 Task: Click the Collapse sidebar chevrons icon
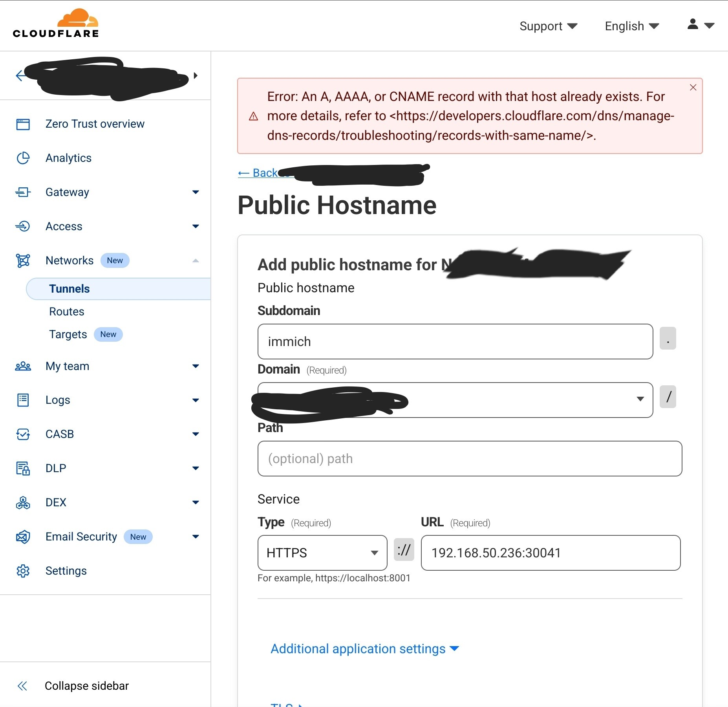coord(22,686)
